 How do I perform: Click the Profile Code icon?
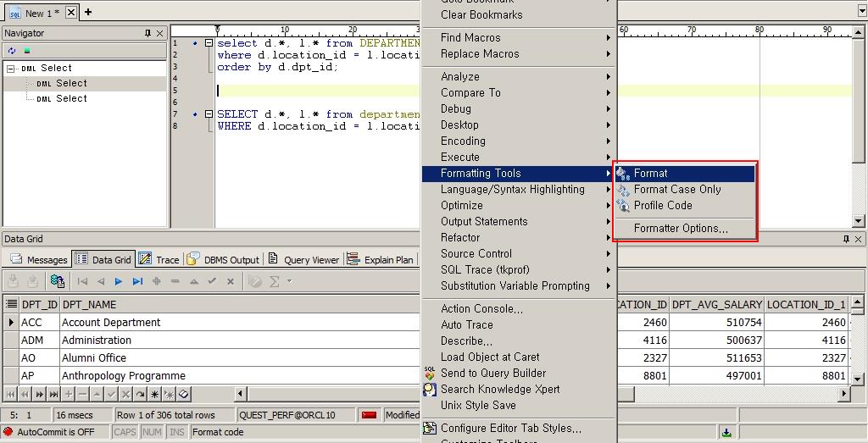623,206
